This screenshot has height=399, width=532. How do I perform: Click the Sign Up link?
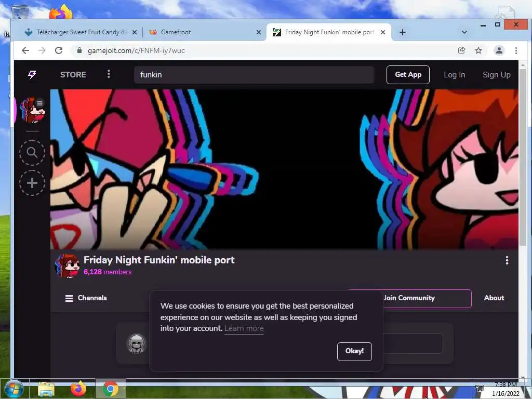[x=496, y=75]
